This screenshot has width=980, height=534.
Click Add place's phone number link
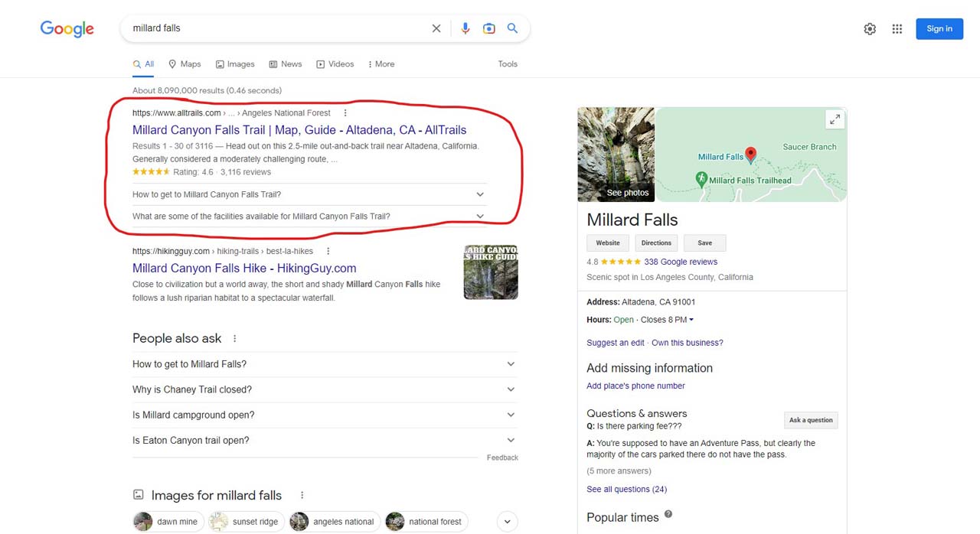point(635,386)
